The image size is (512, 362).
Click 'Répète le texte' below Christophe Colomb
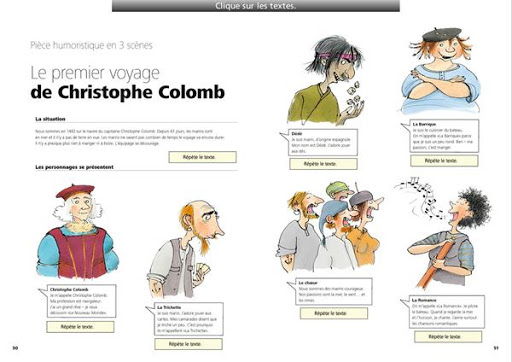tap(80, 327)
